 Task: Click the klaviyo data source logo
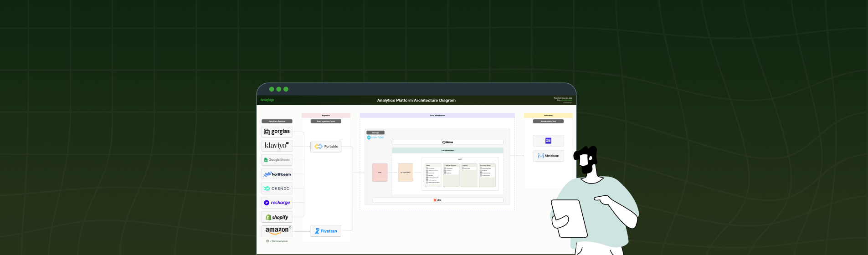click(277, 146)
